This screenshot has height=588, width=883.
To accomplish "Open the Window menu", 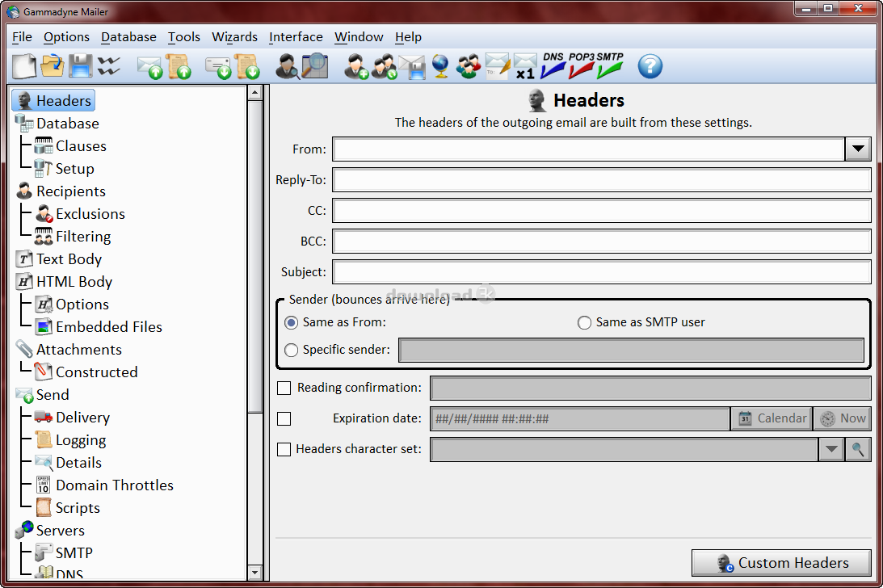I will tap(359, 37).
